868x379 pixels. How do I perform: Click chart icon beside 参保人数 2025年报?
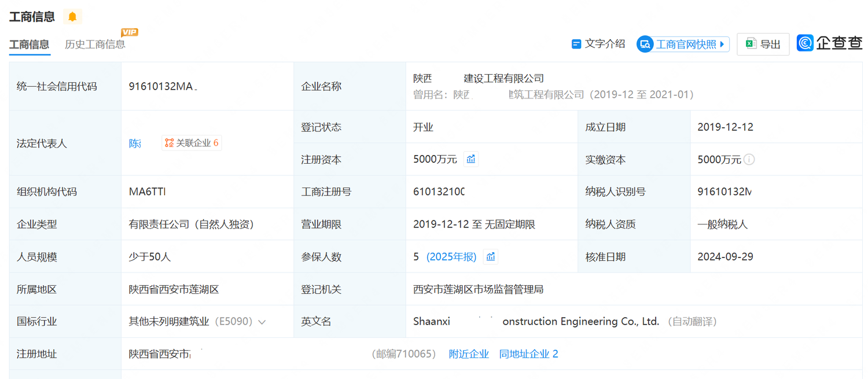pos(491,256)
